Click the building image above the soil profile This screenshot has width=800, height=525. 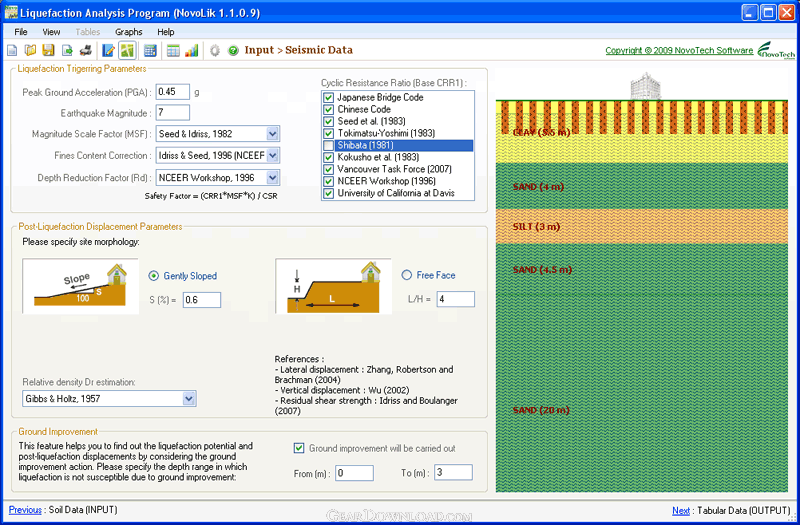(645, 85)
